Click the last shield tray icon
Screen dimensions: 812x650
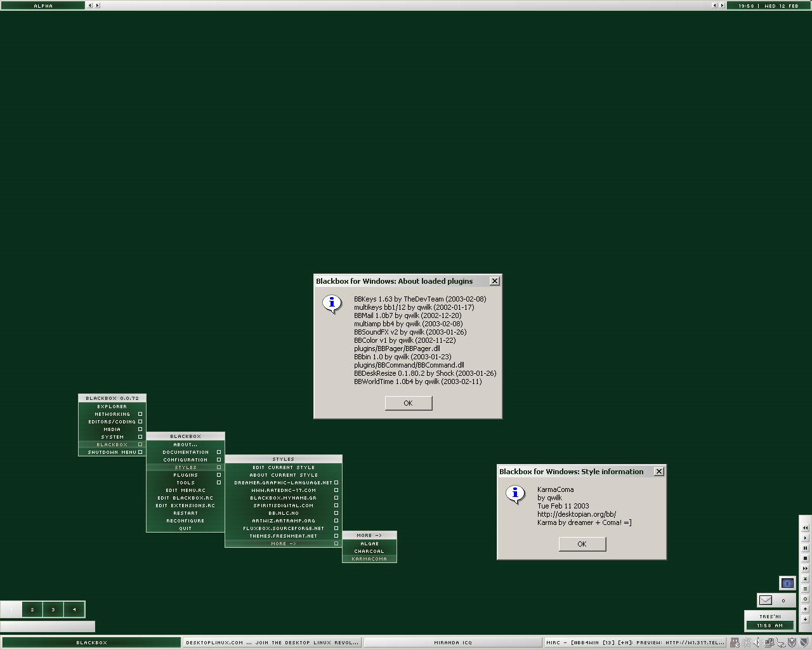804,642
